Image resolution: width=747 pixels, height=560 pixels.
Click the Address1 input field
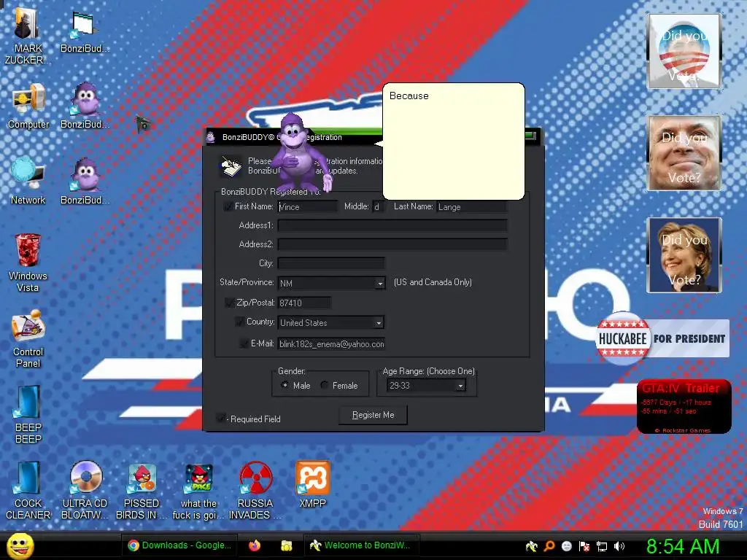pos(392,225)
